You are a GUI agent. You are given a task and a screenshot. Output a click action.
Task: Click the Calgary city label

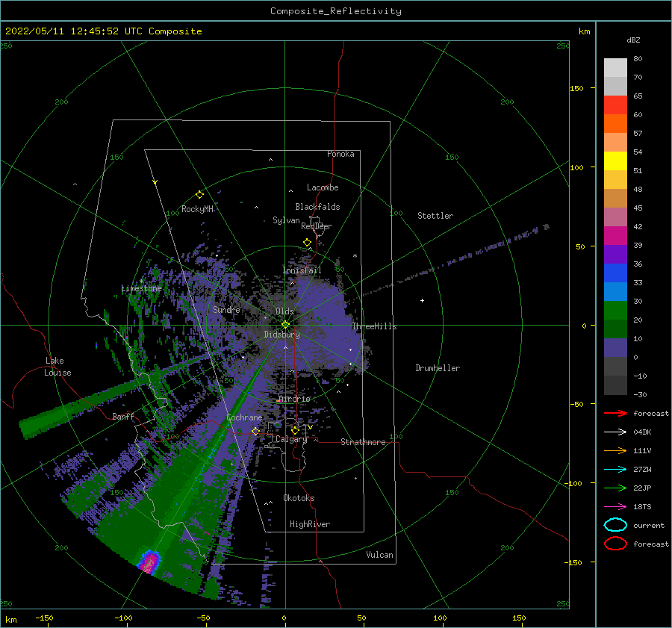click(291, 439)
